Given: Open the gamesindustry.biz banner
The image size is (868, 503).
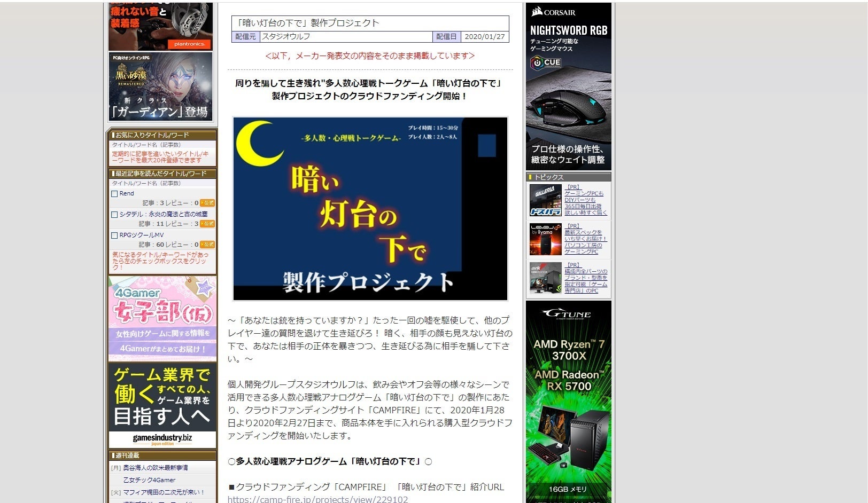Looking at the screenshot, I should [162, 405].
